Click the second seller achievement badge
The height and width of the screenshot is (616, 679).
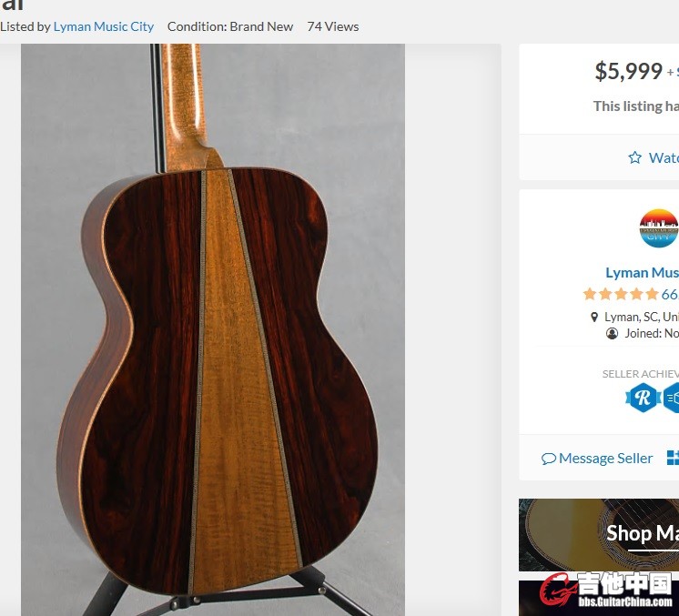coord(672,397)
